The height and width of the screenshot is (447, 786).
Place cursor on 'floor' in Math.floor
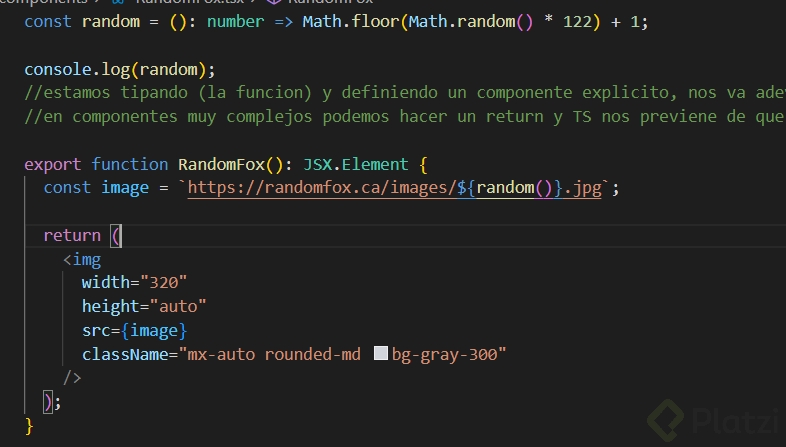375,22
